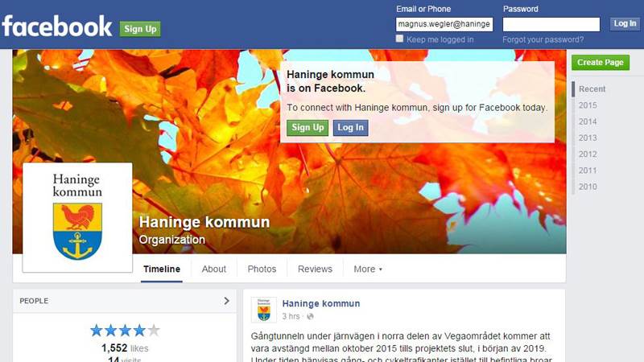Click the Facebook logo in header

(56, 27)
